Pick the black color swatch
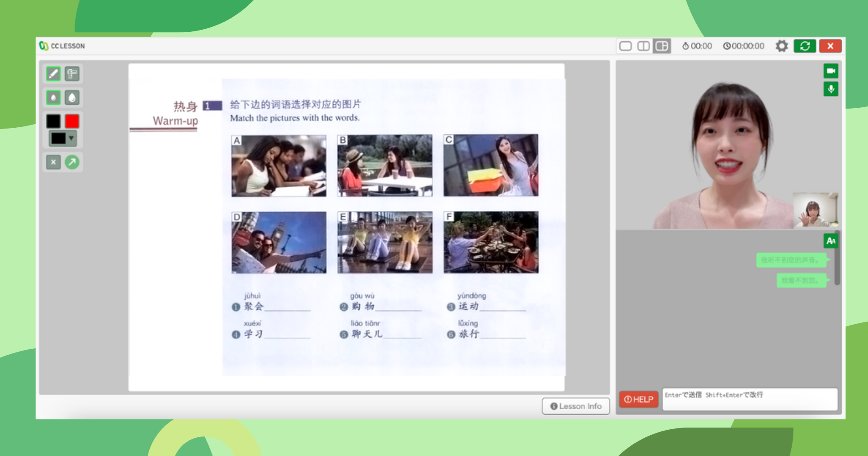The height and width of the screenshot is (456, 868). click(x=53, y=121)
